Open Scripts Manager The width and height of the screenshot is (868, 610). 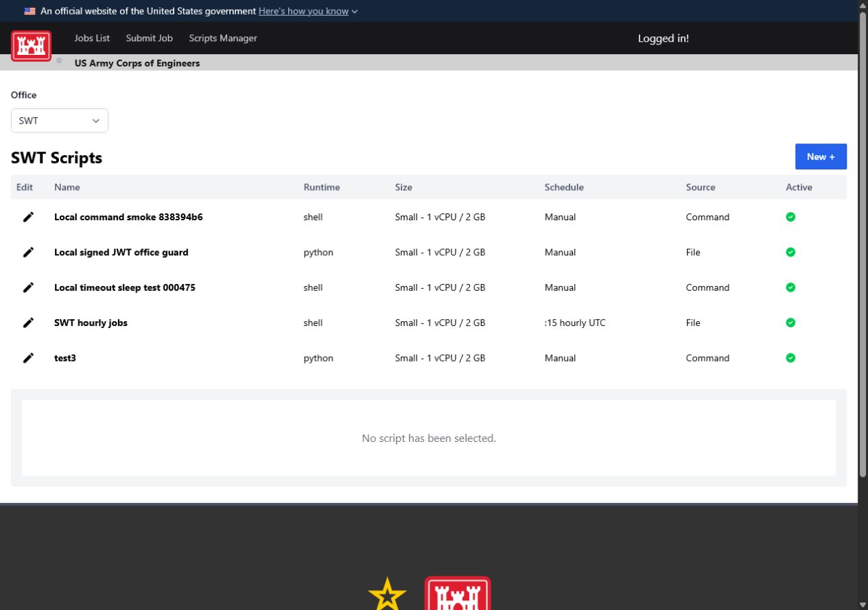click(x=223, y=38)
